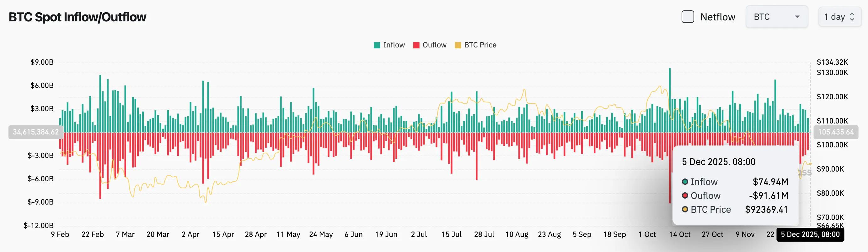This screenshot has height=252, width=868.
Task: Click the green Inflow legend swatch
Action: (377, 45)
